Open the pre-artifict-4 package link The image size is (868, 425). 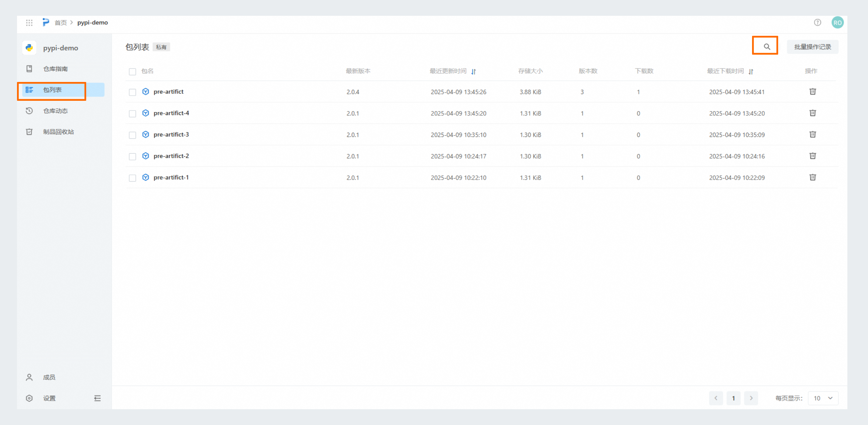(x=171, y=113)
